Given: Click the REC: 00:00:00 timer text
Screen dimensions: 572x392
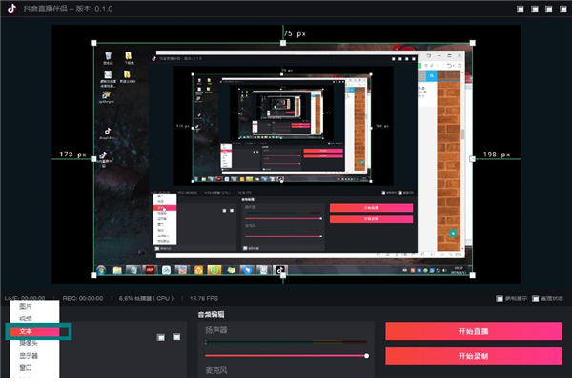Looking at the screenshot, I should tap(83, 299).
